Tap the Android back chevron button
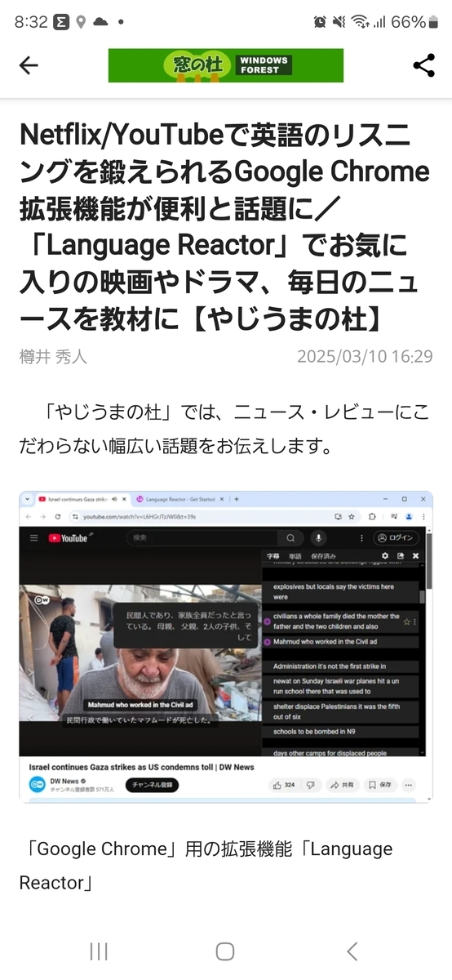Screen dimensions: 452x980 [x=352, y=951]
